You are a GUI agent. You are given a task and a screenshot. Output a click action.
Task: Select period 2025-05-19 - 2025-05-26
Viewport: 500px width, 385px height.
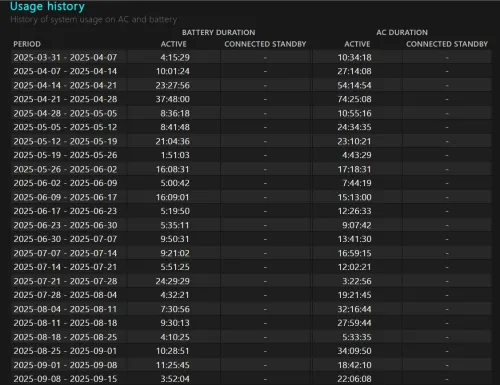point(65,155)
